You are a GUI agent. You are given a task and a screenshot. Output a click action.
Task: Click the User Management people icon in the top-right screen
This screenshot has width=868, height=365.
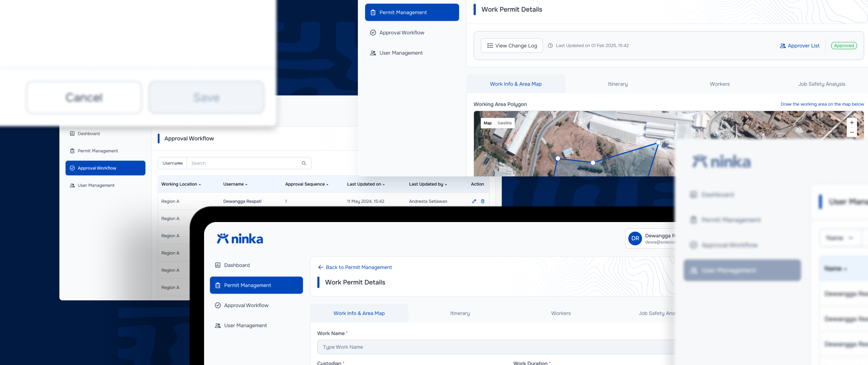click(373, 53)
